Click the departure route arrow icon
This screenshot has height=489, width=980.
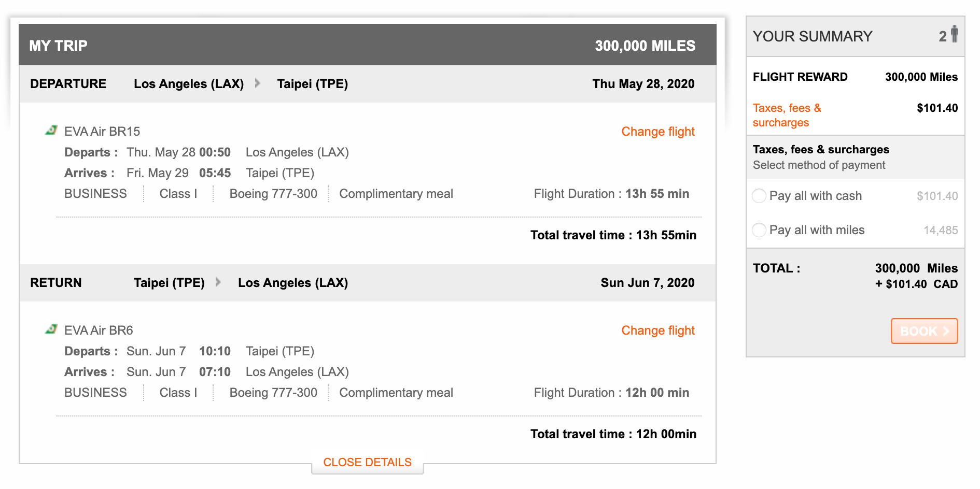pos(257,83)
